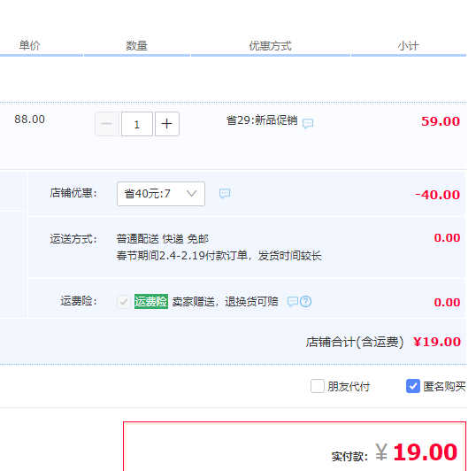The image size is (476, 471).
Task: Toggle the 运费险 seller gift checkbox
Action: point(124,302)
